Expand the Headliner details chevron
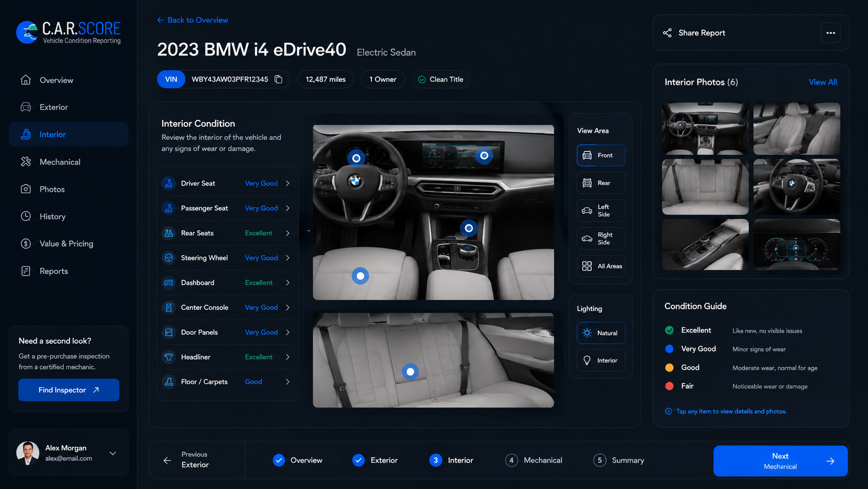This screenshot has height=489, width=868. pyautogui.click(x=288, y=357)
